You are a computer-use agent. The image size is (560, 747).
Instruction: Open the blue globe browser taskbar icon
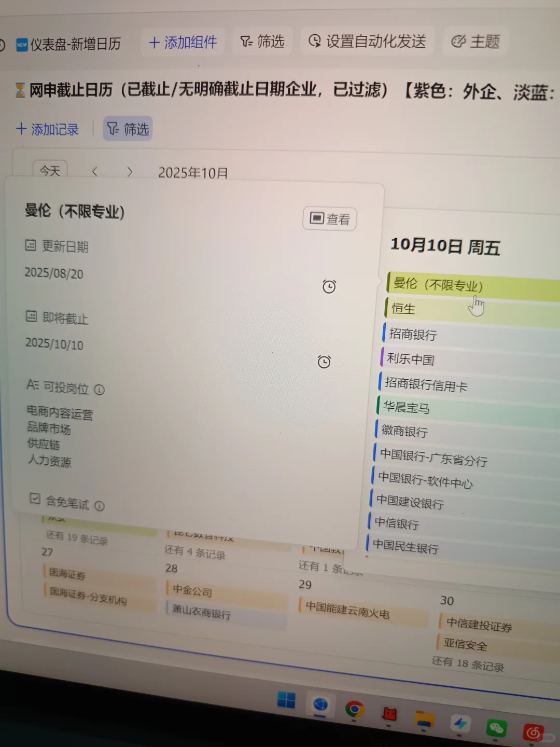pyautogui.click(x=320, y=704)
